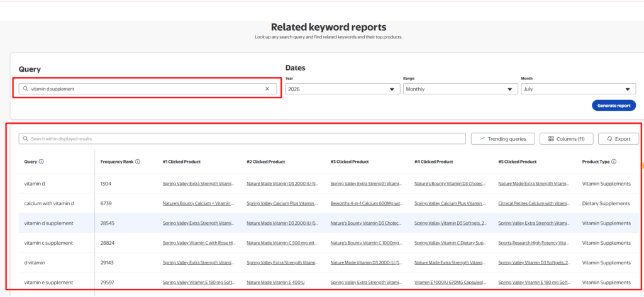Open Spring Valley Vitamin D3 Softgels in d vitamin row
This screenshot has width=644, height=297.
pyautogui.click(x=535, y=262)
